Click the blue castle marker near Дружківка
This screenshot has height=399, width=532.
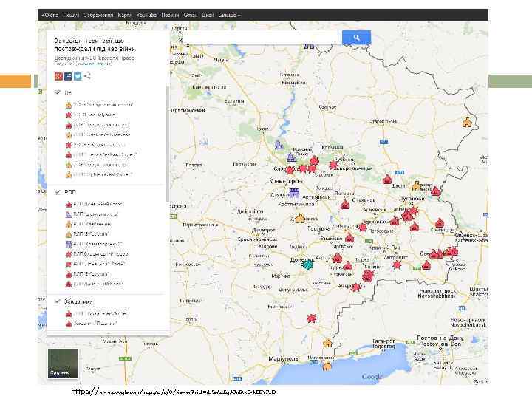(x=294, y=193)
